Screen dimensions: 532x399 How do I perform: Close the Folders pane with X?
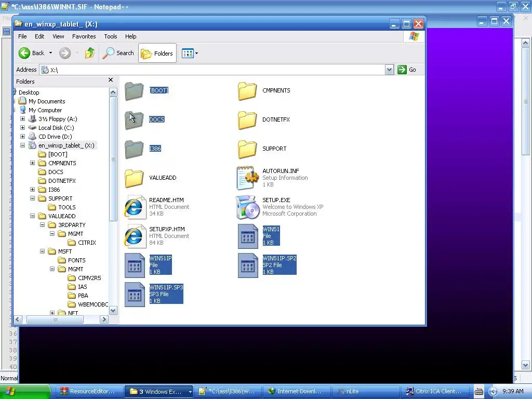(111, 80)
